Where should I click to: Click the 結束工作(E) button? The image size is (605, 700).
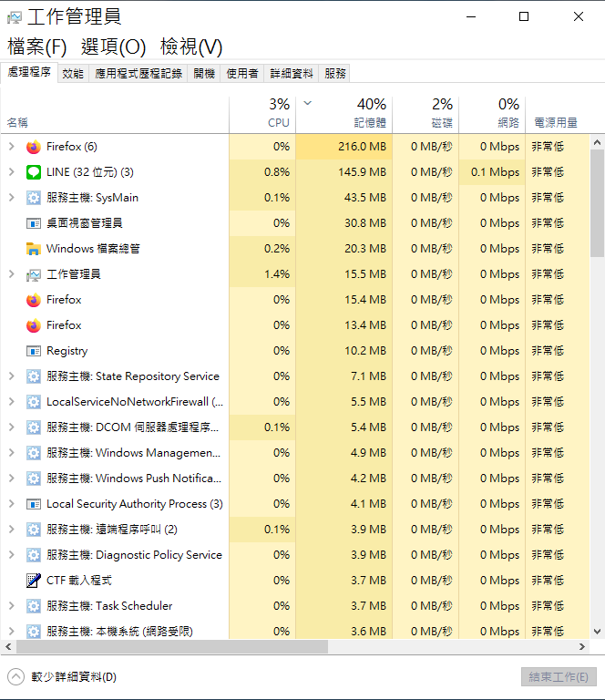[x=559, y=677]
